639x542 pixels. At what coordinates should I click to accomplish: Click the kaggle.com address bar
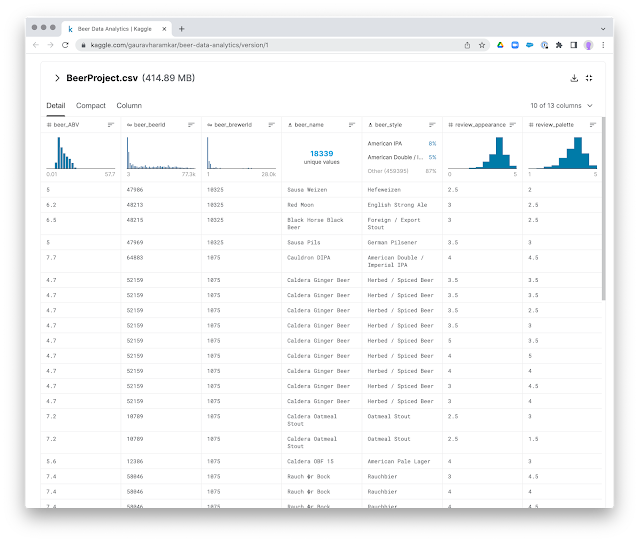coord(269,45)
